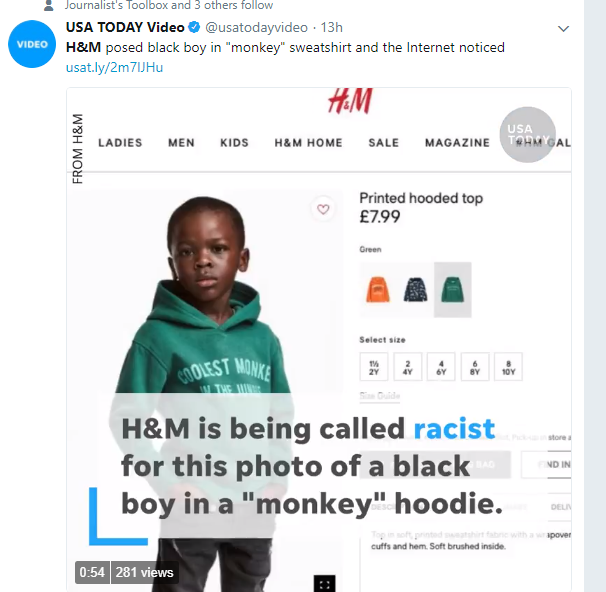Click the heart favorite icon on product image
606x592 pixels.
click(322, 209)
